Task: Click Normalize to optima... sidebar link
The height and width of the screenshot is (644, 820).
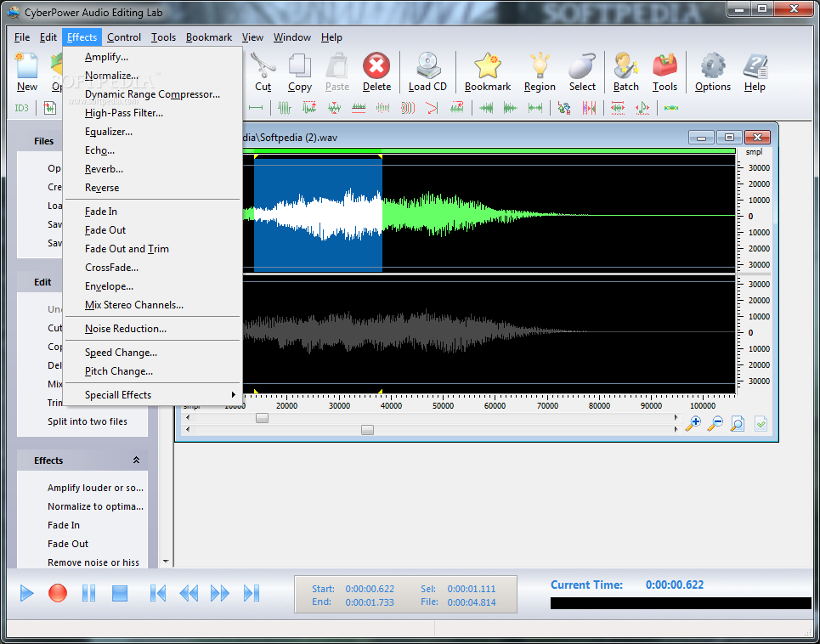Action: tap(95, 506)
